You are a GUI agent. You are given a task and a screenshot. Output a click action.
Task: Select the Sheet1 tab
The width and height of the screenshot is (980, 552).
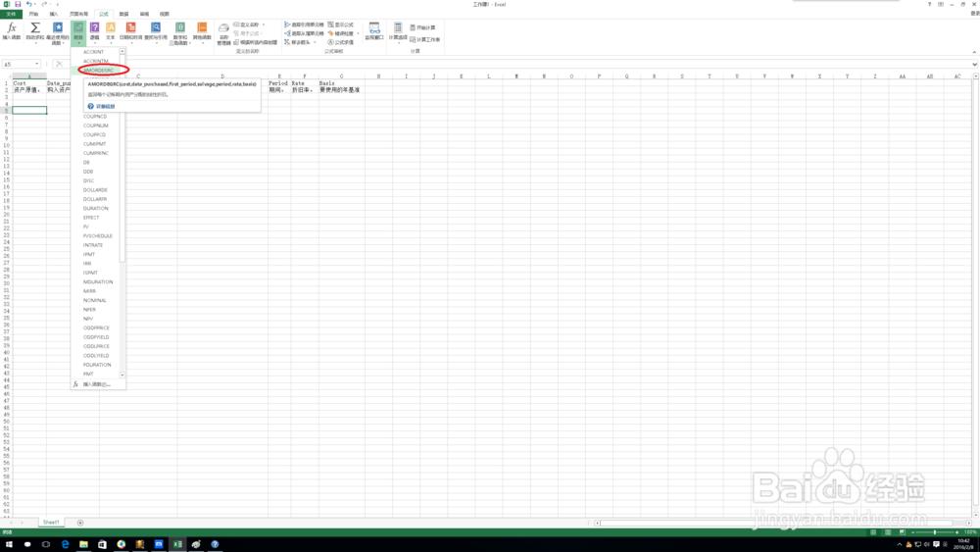pos(51,523)
